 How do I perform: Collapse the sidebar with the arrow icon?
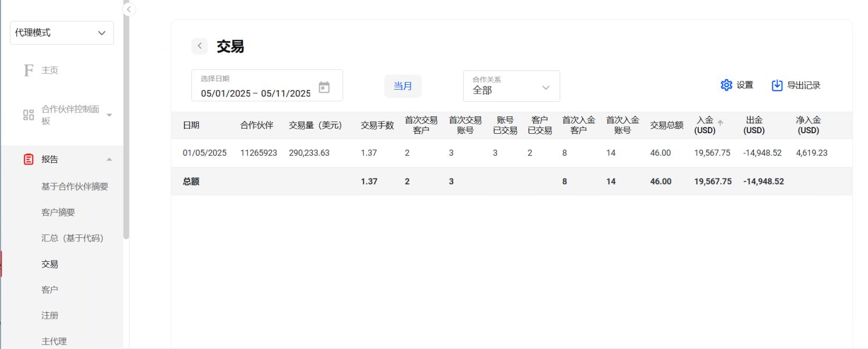[x=129, y=9]
